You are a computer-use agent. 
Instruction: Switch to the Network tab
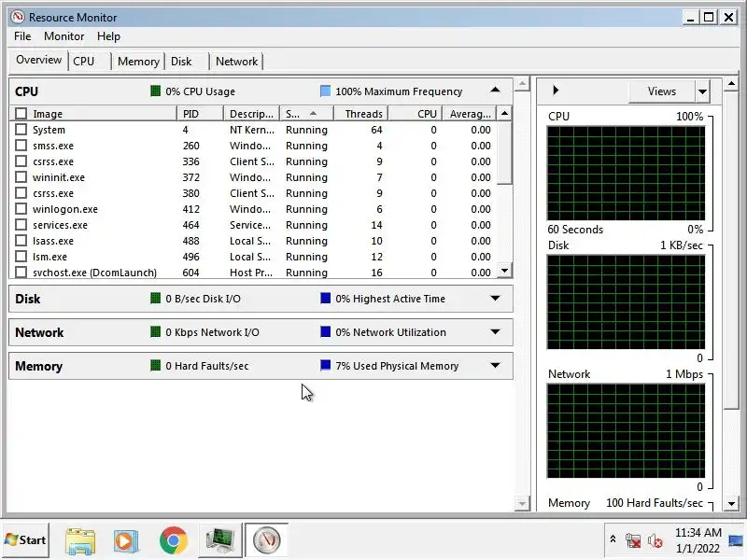coord(237,61)
